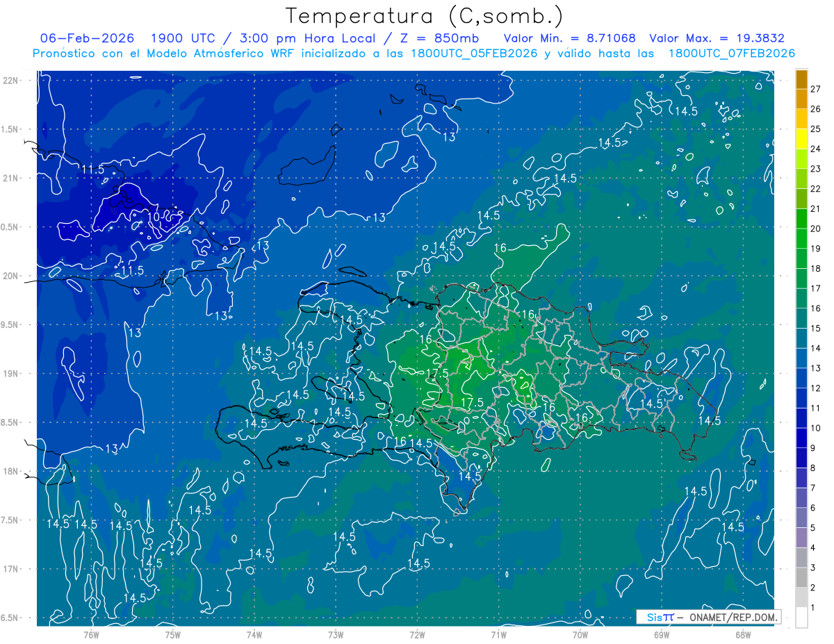Click the "8" tick on color scale
This screenshot has width=834, height=644.
(813, 468)
